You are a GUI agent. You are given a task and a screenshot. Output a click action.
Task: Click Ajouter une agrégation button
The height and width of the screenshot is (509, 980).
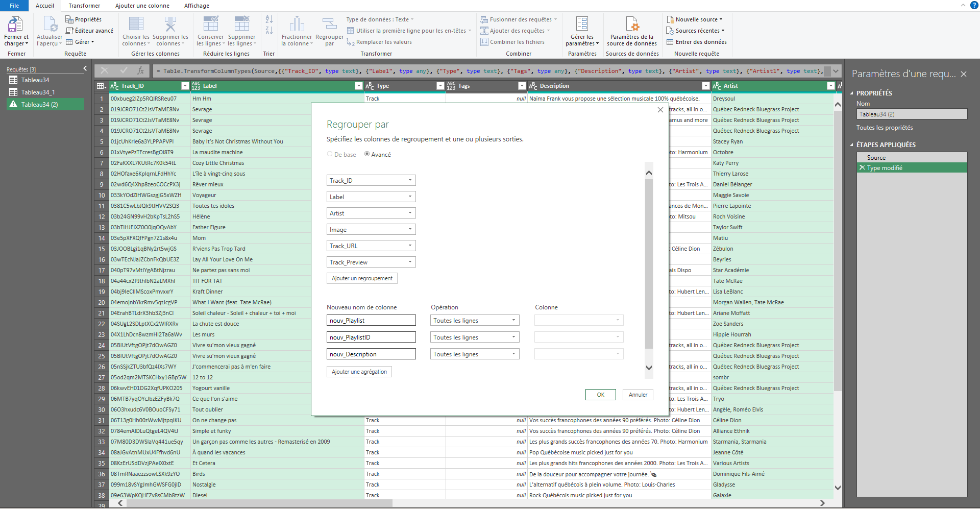359,372
